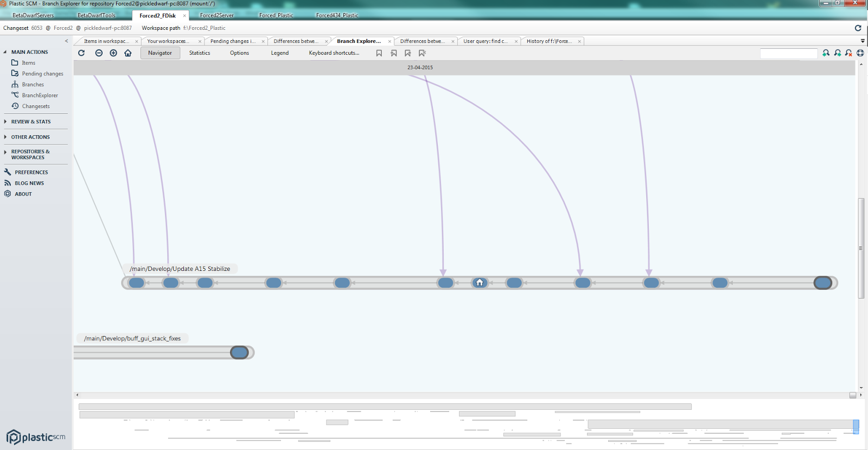This screenshot has height=450, width=868.
Task: Select the head changeset of Update A15 Stabilize
Action: coord(823,283)
